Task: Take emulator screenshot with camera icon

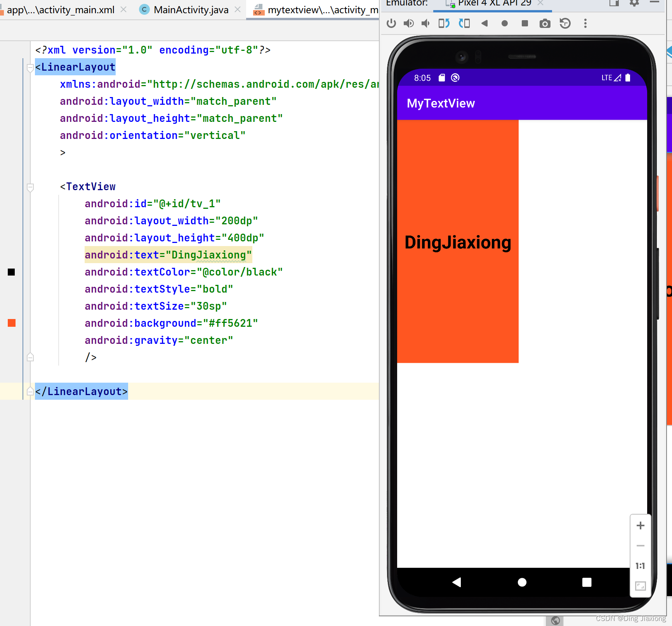Action: 545,23
